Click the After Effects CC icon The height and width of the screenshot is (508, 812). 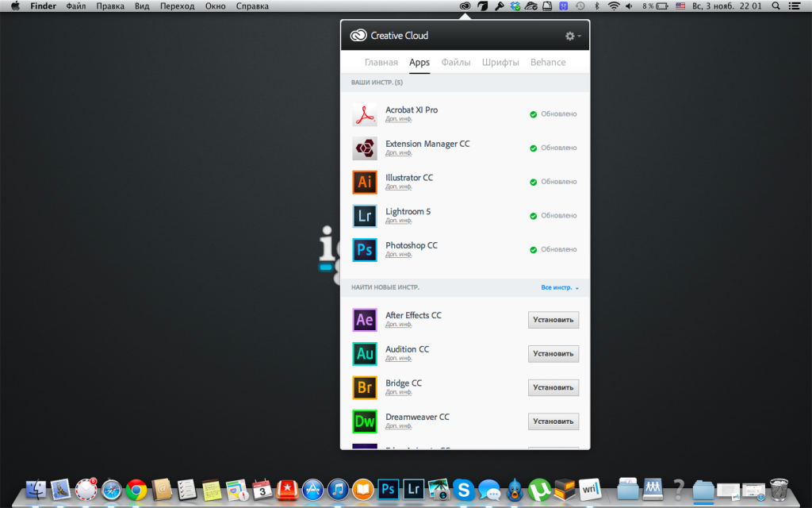coord(365,320)
